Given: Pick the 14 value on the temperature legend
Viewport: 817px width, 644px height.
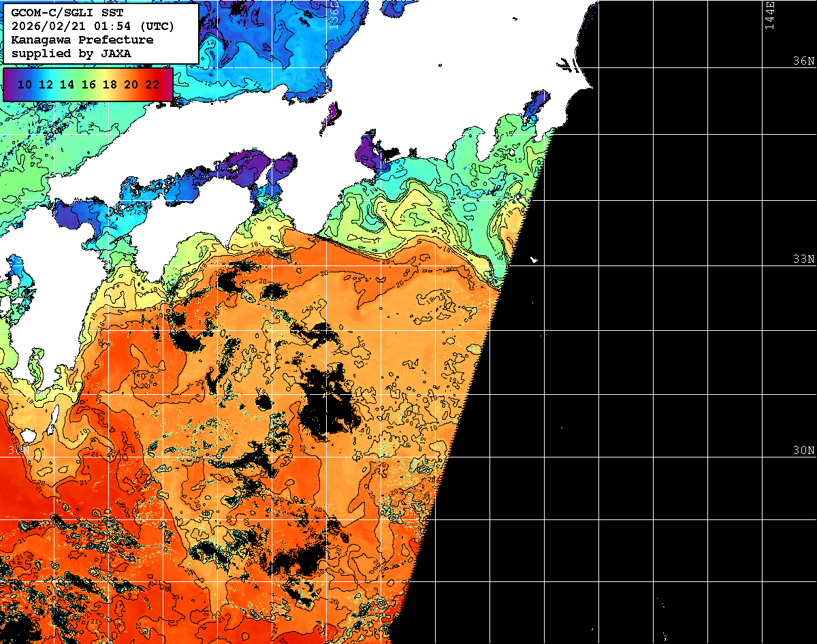Looking at the screenshot, I should click(x=67, y=84).
